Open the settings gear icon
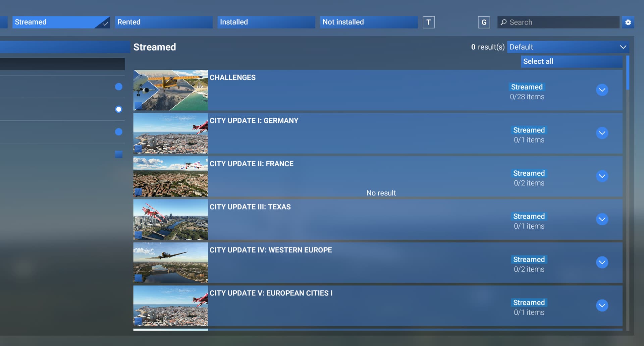 click(628, 22)
